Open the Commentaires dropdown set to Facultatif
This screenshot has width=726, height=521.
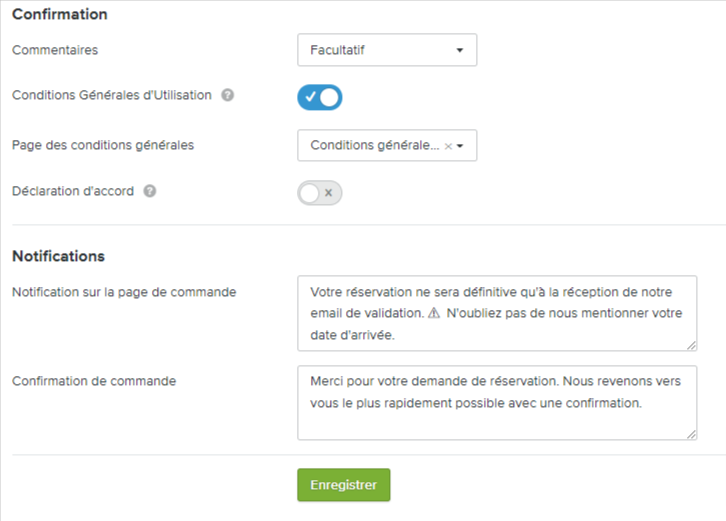click(x=387, y=49)
